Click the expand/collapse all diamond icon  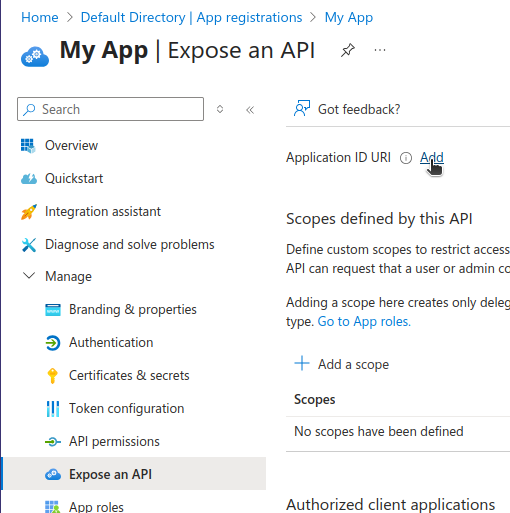(x=220, y=109)
